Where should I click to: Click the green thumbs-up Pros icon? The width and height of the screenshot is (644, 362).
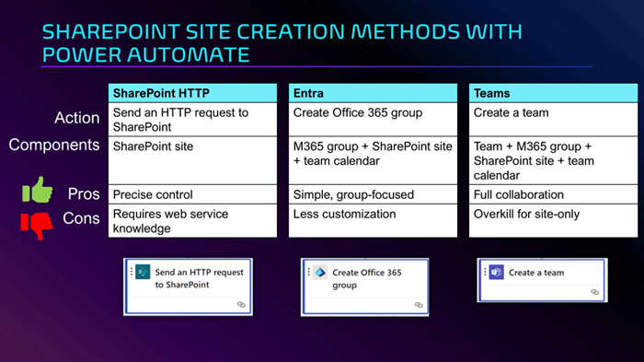pyautogui.click(x=38, y=190)
